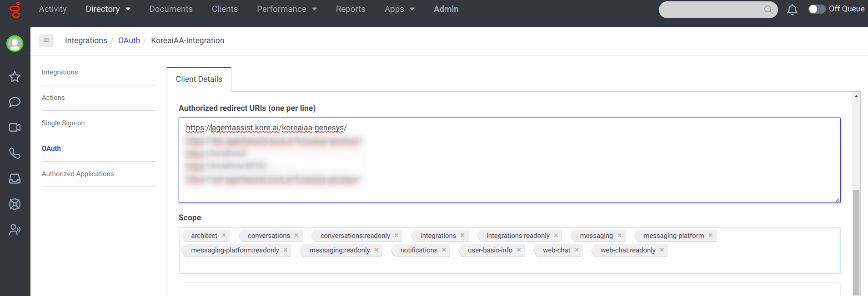Click the OAuth breadcrumb link
868x296 pixels.
(x=129, y=40)
